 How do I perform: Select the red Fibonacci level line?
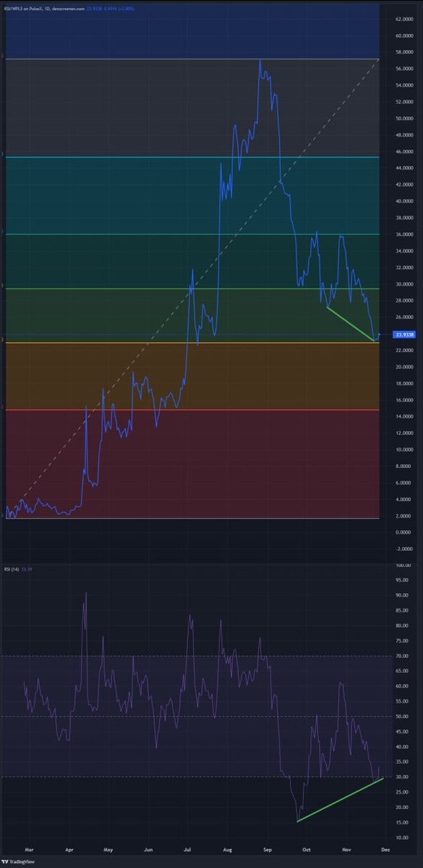[x=192, y=409]
